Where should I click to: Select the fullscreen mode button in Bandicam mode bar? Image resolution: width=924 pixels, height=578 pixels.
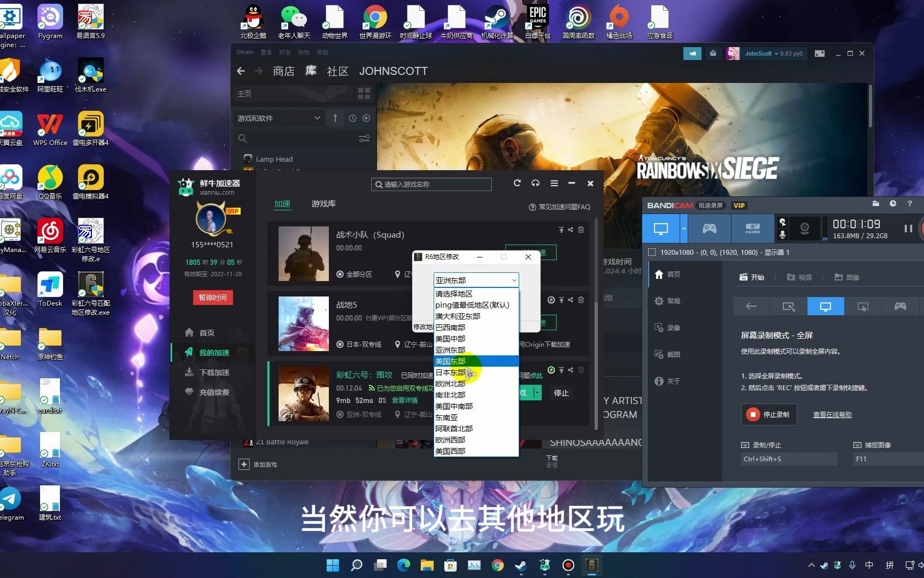pos(826,307)
